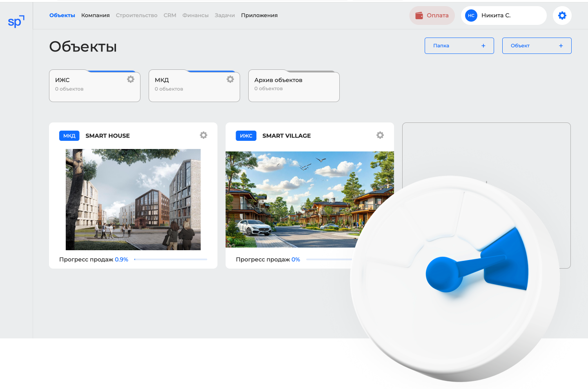588x389 pixels.
Task: Open SMART VILLAGE card settings gear
Action: click(x=380, y=135)
